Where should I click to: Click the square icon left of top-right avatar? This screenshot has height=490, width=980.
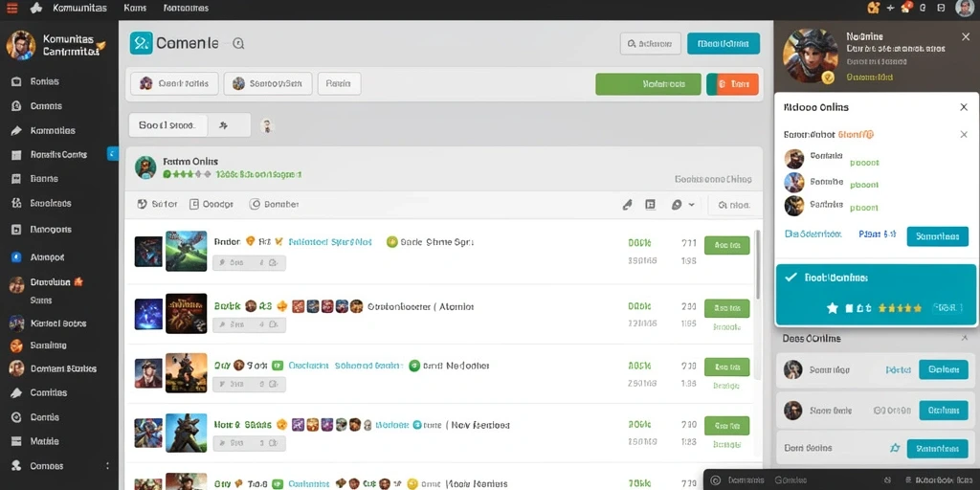coord(942,8)
